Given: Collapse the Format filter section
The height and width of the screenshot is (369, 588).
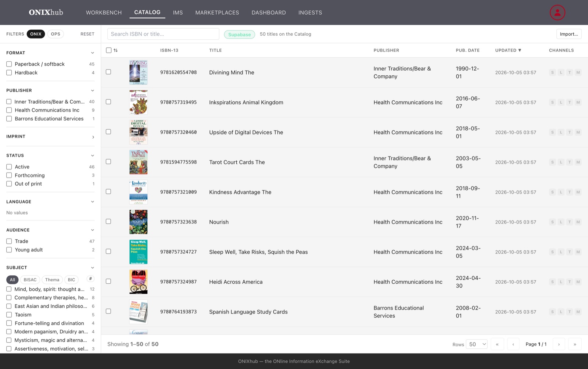Looking at the screenshot, I should pyautogui.click(x=93, y=53).
